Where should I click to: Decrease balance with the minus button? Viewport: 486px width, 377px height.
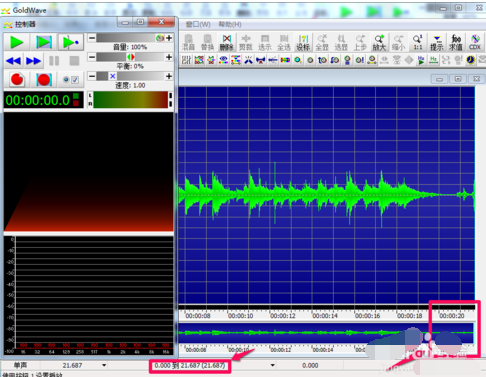click(92, 57)
